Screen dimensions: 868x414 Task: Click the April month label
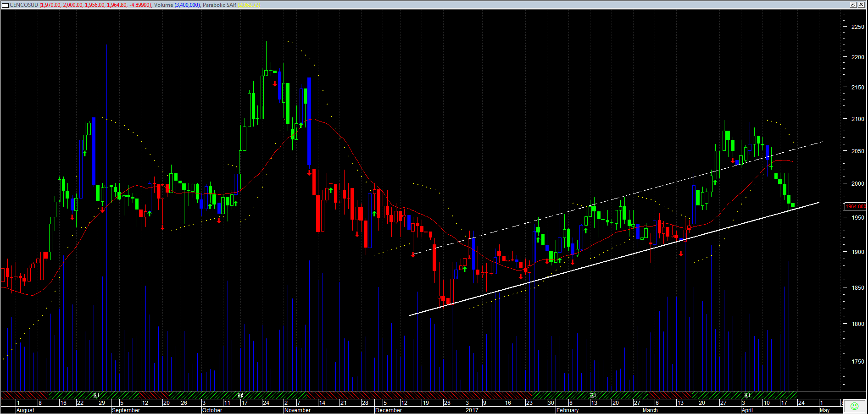click(x=747, y=410)
